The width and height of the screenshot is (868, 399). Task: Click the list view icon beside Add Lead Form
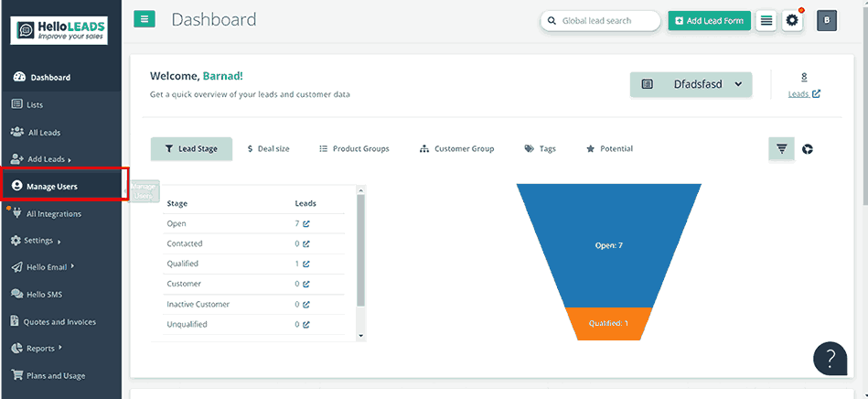[x=766, y=20]
